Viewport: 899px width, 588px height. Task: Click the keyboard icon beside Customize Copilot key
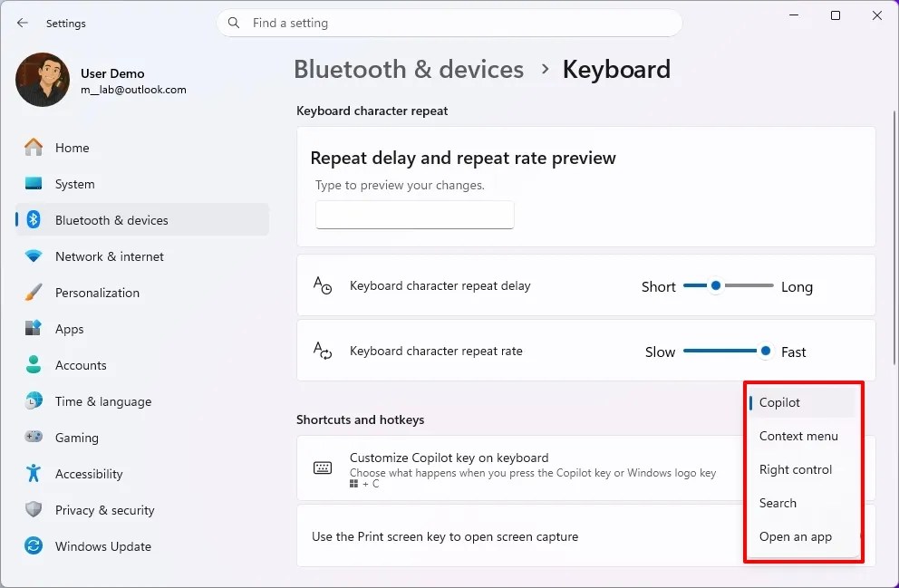tap(323, 468)
